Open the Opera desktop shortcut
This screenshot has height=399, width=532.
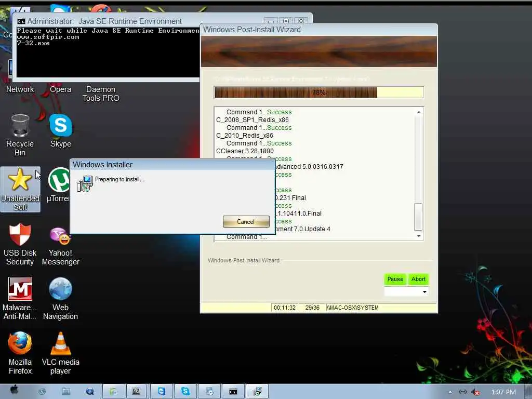(60, 89)
